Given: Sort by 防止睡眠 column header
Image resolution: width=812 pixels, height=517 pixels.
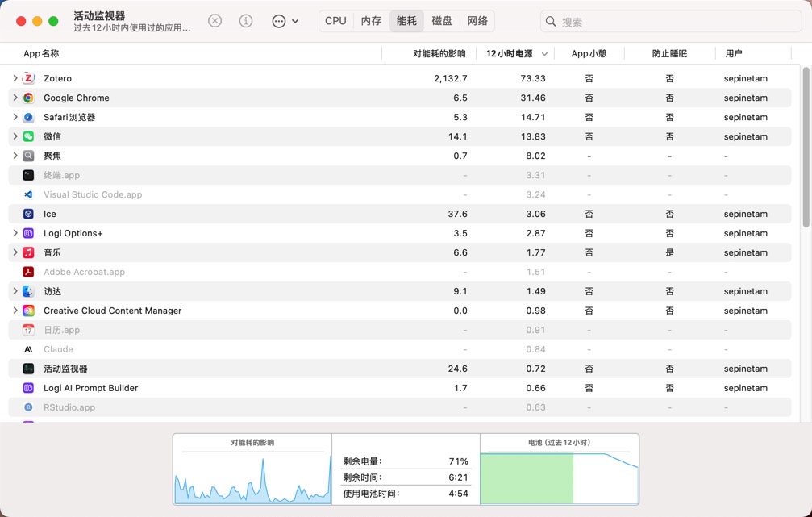Looking at the screenshot, I should point(669,53).
